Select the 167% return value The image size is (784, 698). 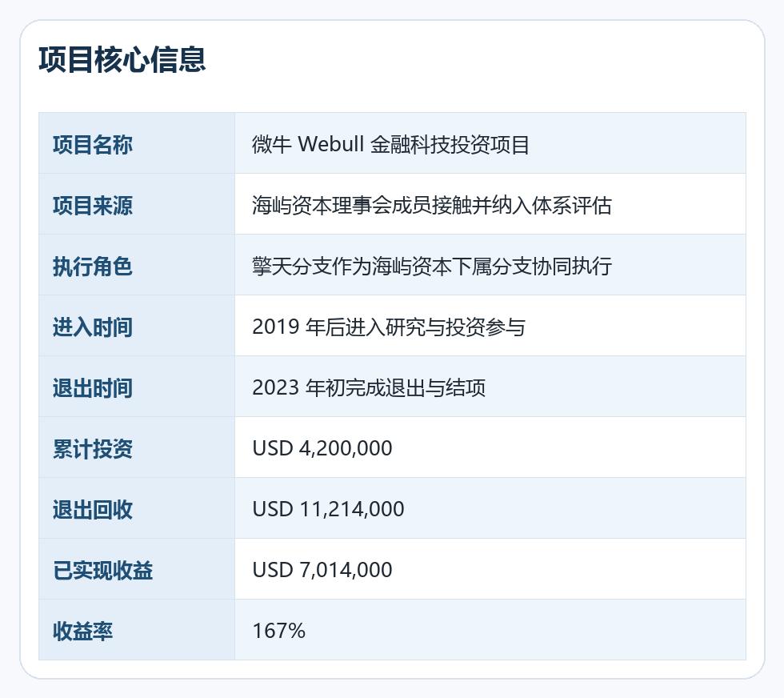[278, 631]
